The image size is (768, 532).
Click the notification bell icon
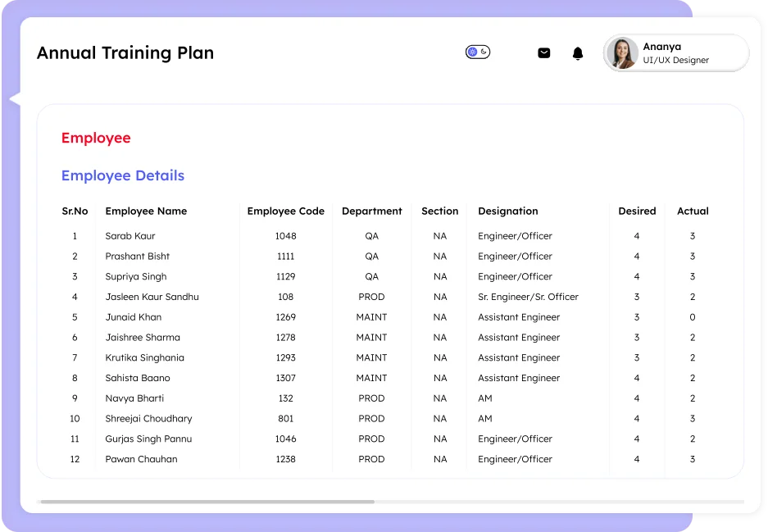click(x=578, y=53)
